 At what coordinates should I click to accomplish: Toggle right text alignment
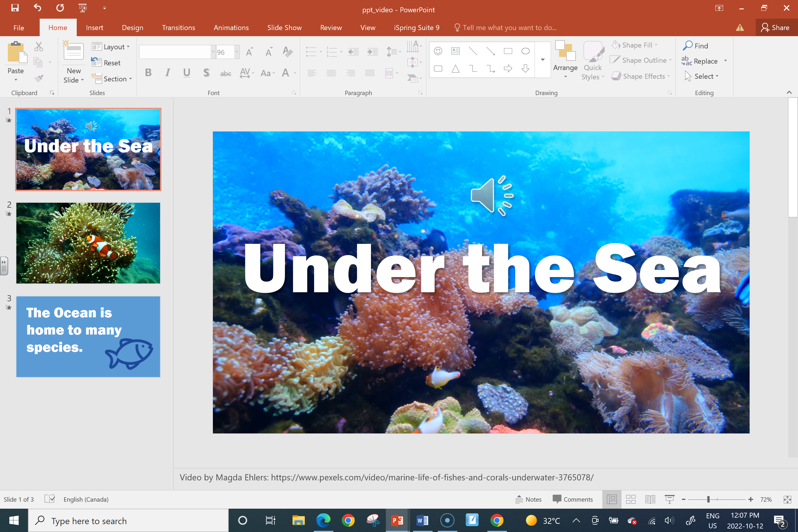click(x=351, y=73)
